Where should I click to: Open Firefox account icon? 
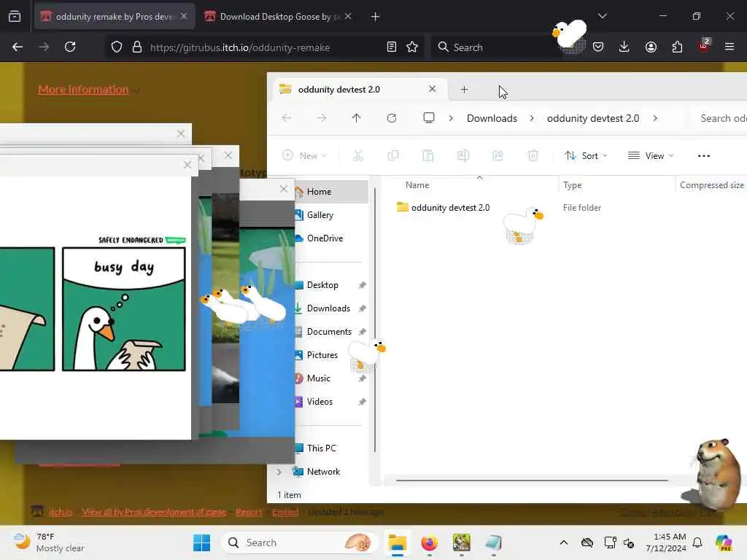651,47
